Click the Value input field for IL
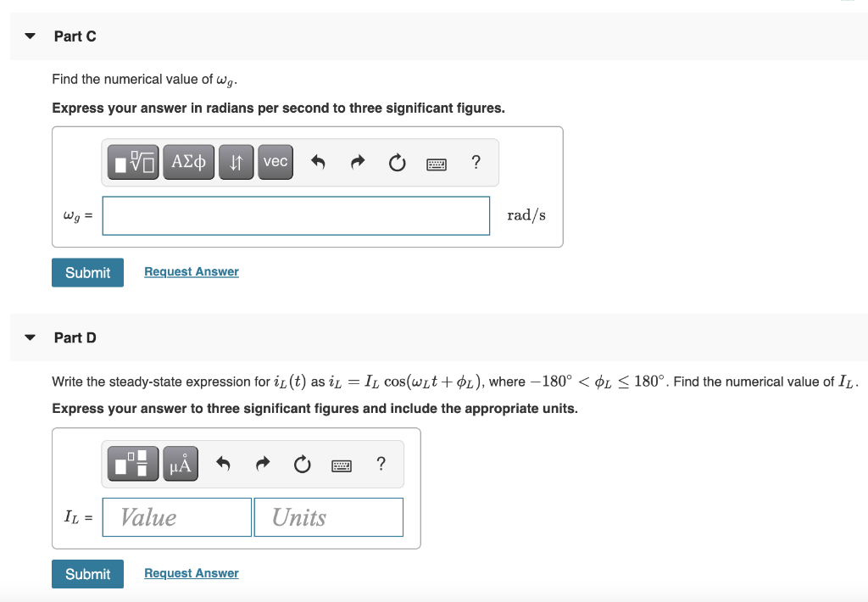 176,516
